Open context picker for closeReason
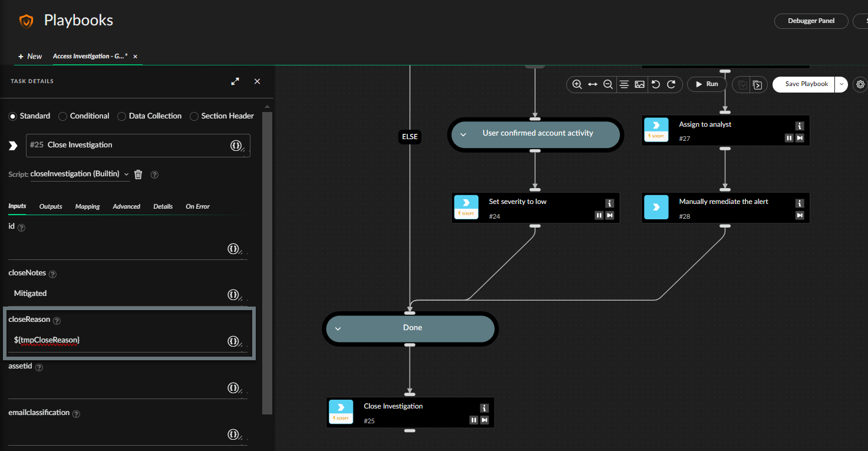The width and height of the screenshot is (868, 451). (x=233, y=341)
